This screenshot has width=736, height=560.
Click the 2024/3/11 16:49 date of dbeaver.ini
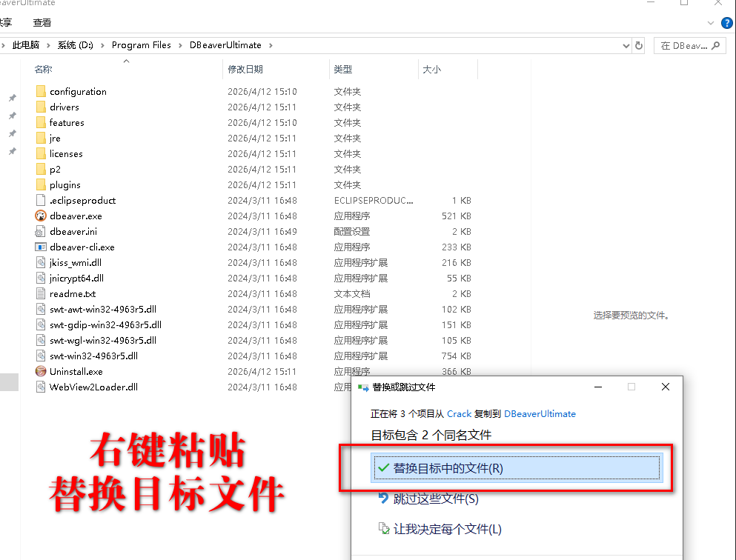pos(262,231)
